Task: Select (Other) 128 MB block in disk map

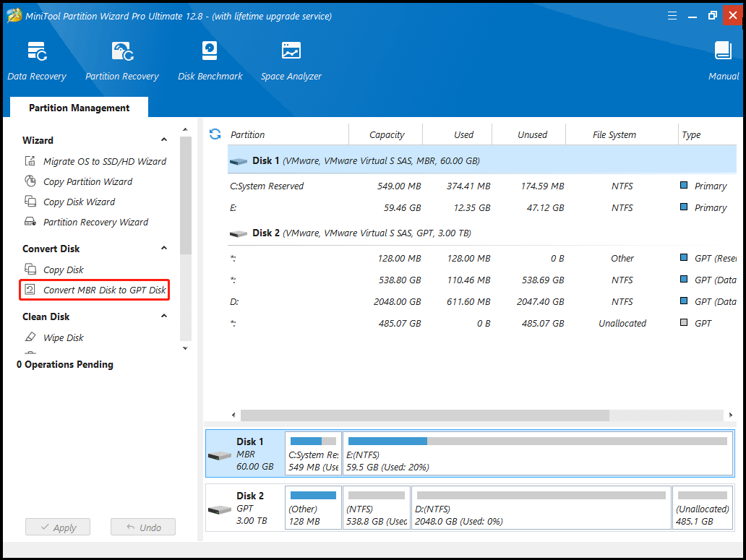Action: 313,507
